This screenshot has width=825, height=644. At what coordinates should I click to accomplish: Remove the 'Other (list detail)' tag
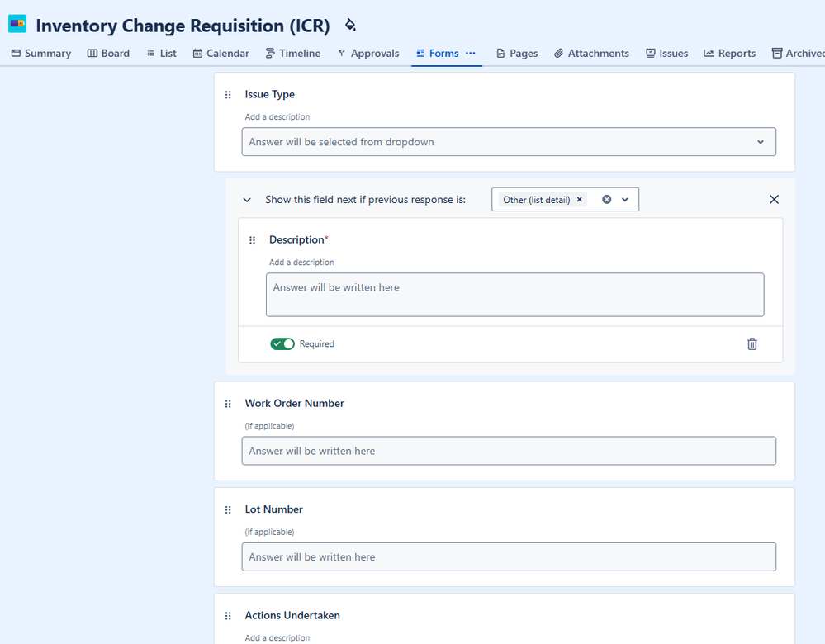579,200
